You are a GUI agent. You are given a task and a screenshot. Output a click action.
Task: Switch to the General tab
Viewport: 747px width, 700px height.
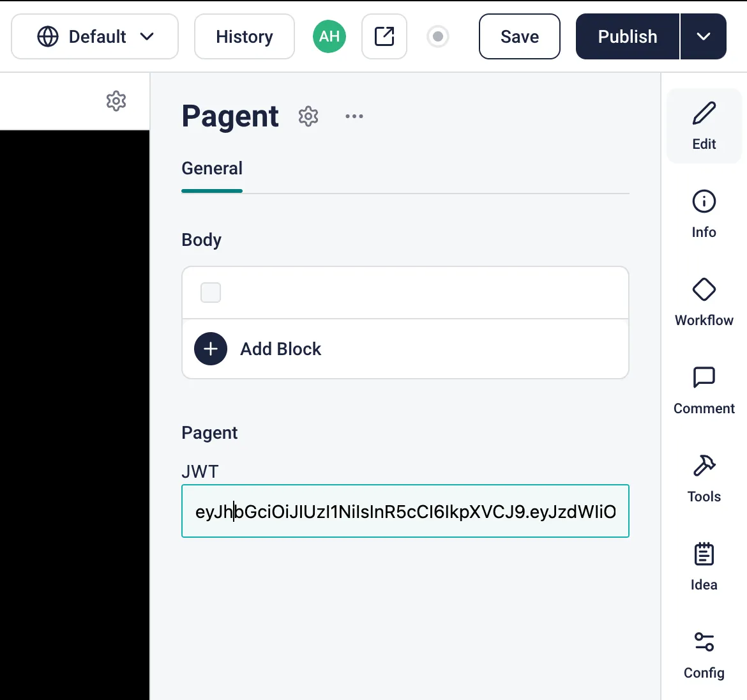[212, 169]
